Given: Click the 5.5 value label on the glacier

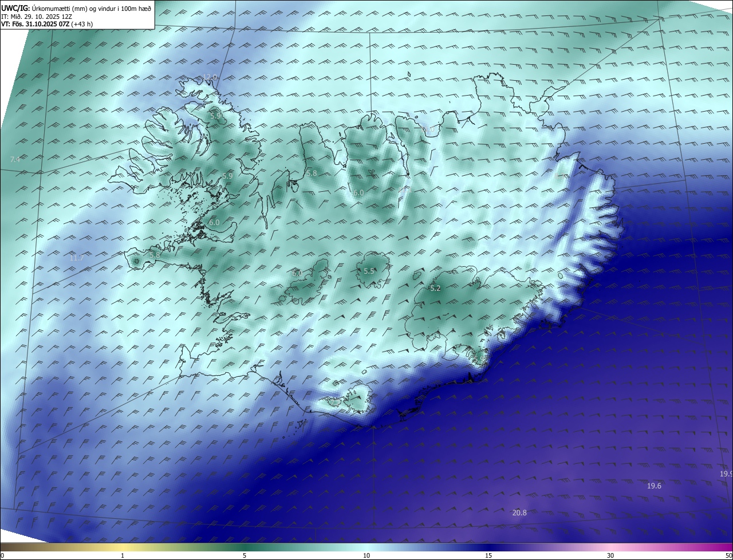Looking at the screenshot, I should (x=369, y=271).
